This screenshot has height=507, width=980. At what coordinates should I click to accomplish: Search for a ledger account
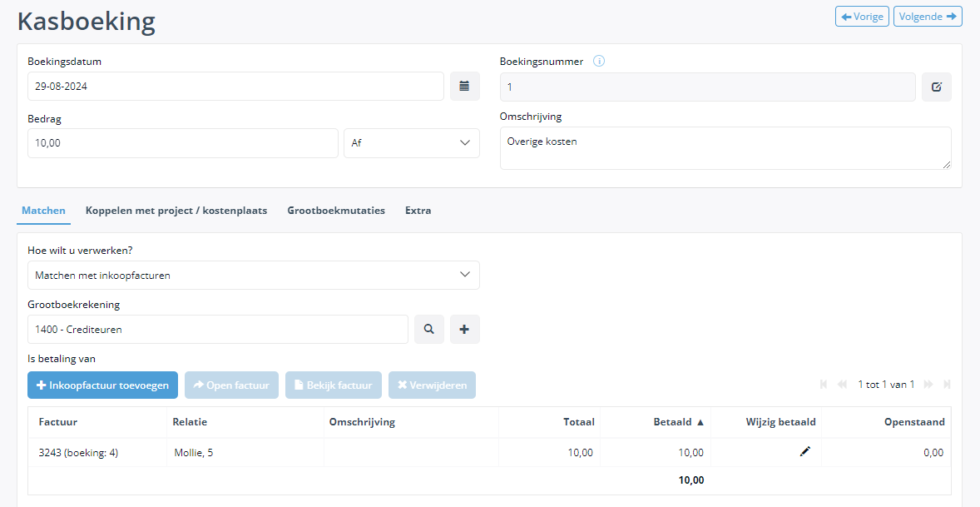(428, 329)
